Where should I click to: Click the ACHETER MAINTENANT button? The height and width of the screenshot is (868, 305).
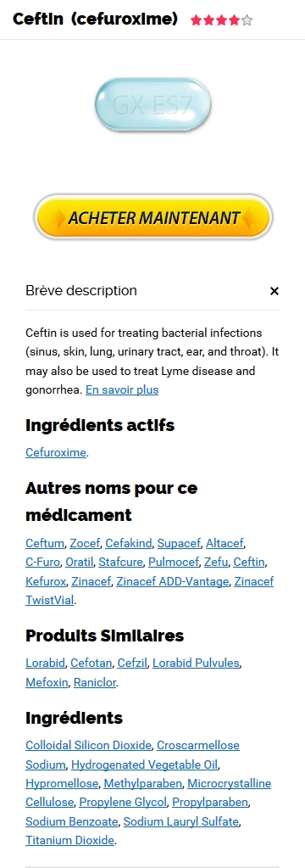point(153,217)
